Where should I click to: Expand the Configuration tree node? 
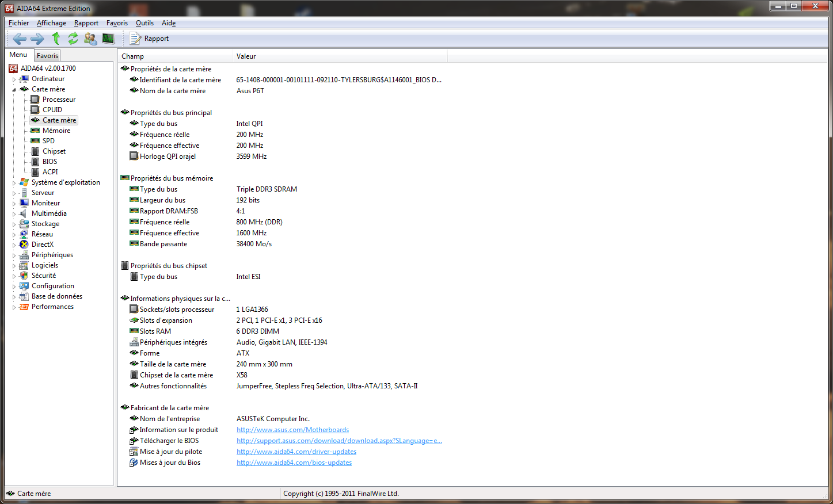tap(14, 287)
